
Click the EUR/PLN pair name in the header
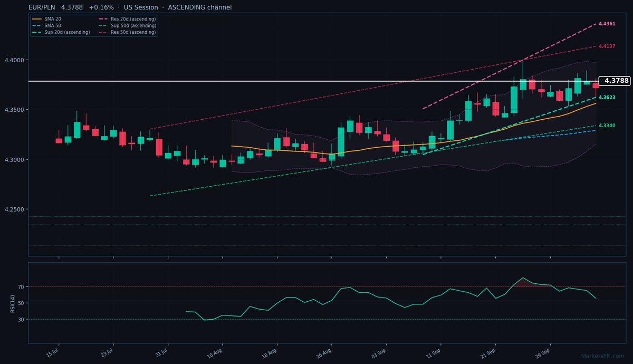tap(42, 7)
